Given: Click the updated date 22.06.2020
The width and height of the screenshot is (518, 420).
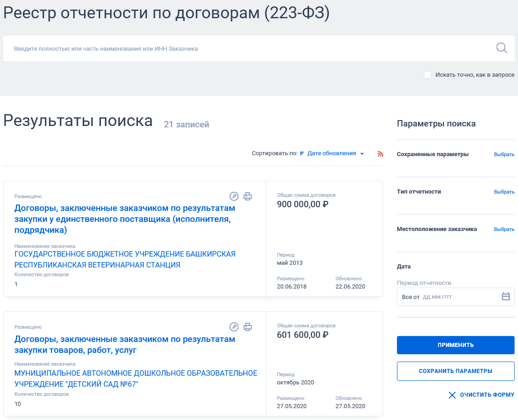Looking at the screenshot, I should 350,287.
